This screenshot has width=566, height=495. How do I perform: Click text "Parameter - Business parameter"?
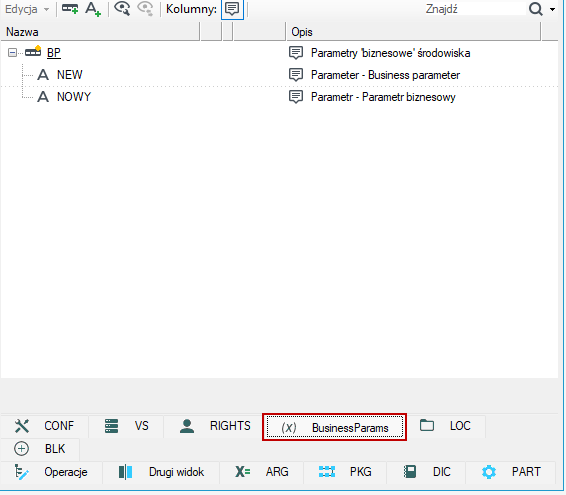click(x=386, y=75)
